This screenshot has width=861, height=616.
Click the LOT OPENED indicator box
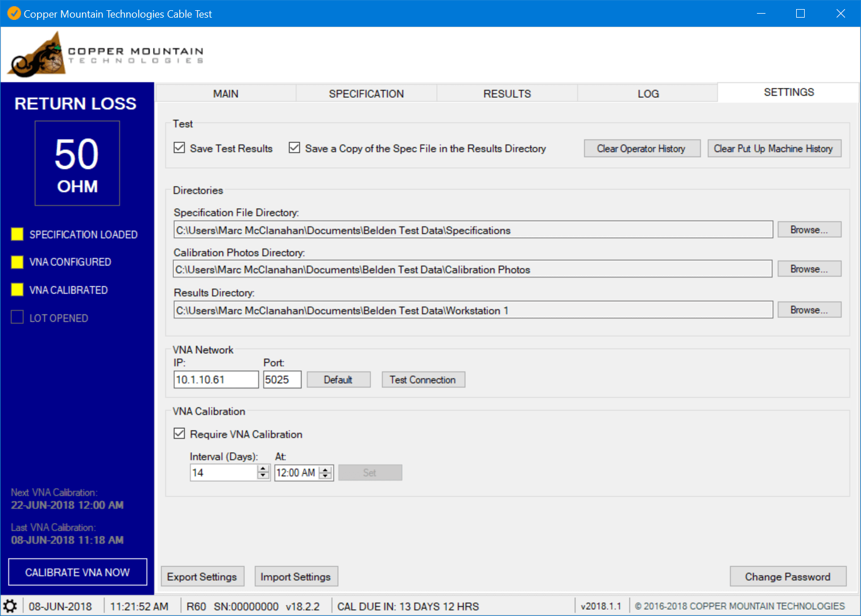(17, 317)
